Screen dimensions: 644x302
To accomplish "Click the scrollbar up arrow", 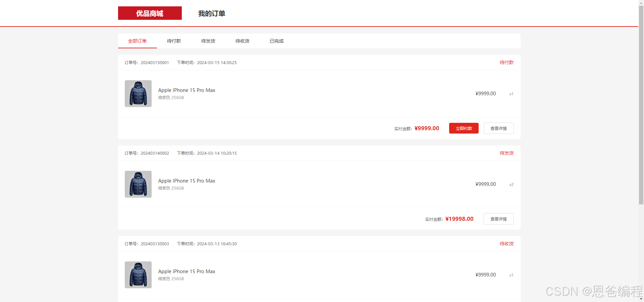I will pos(641,2).
